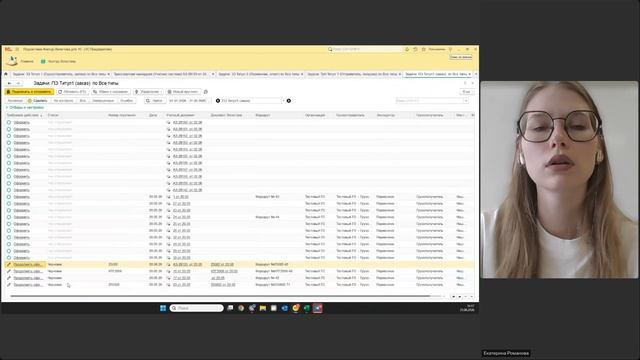
Task: Open the service settings dropdown beside user name
Action: (x=450, y=49)
